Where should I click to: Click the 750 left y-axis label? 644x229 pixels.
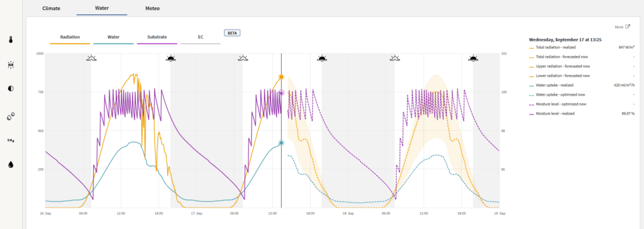(40, 92)
